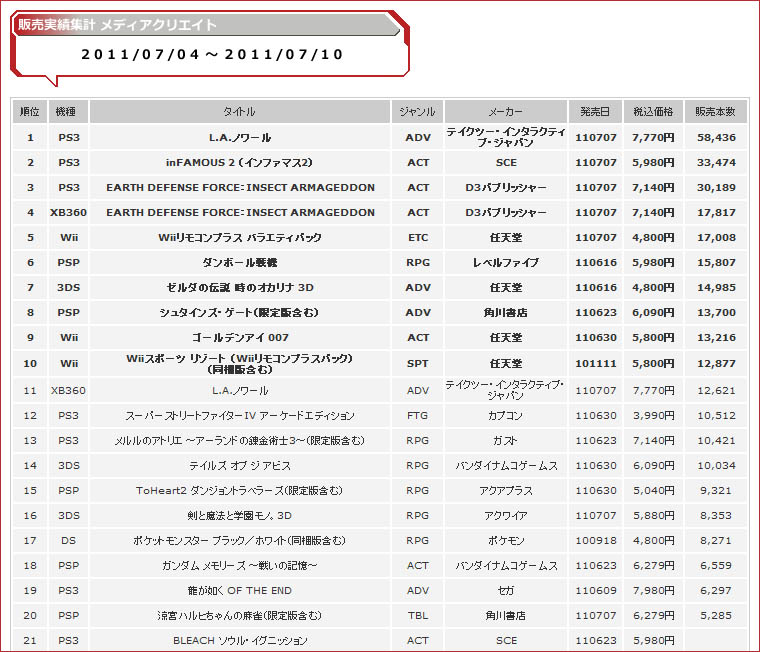Image resolution: width=760 pixels, height=652 pixels.
Task: Click title メルルのアトリエ ～アーランドの錬金術士3～
Action: pos(240,441)
